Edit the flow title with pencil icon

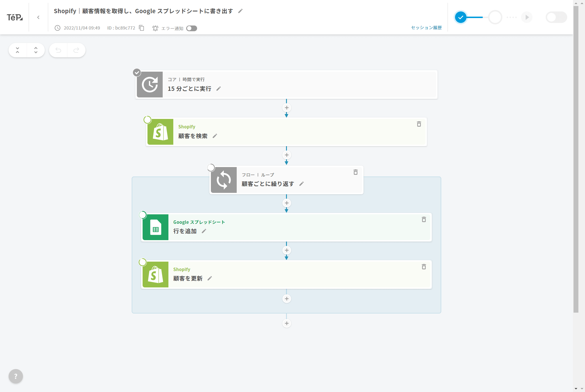[x=240, y=11]
